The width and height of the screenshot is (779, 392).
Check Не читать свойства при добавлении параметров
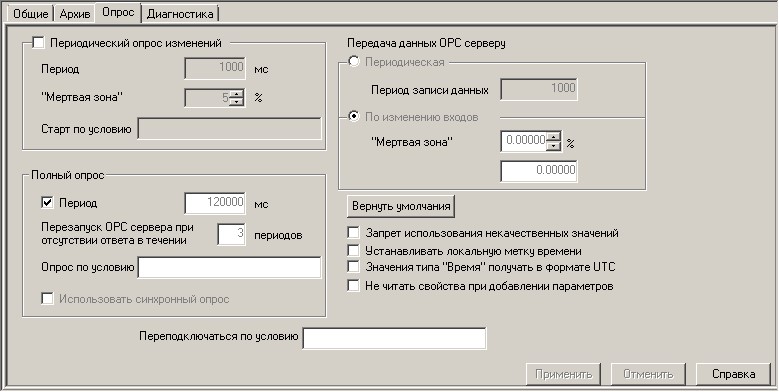[354, 286]
